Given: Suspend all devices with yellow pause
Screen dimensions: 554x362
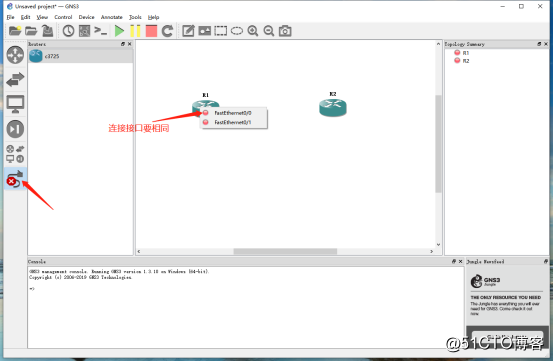Looking at the screenshot, I should pos(135,31).
